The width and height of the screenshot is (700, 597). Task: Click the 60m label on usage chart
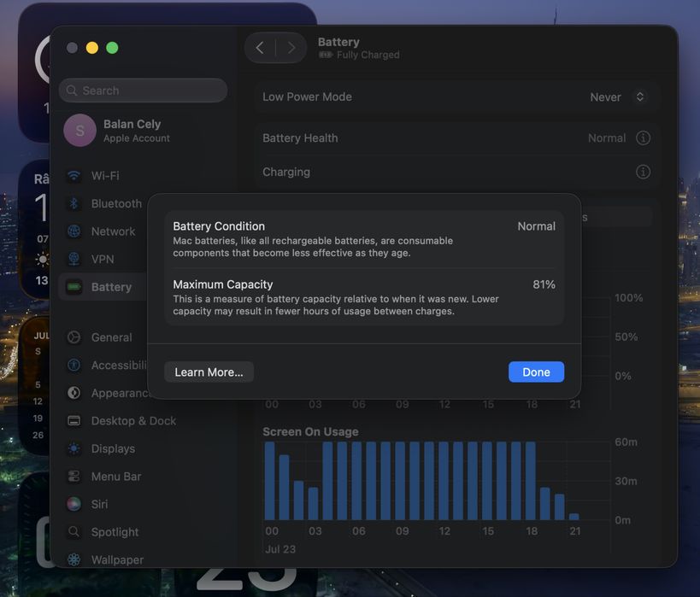pyautogui.click(x=626, y=442)
